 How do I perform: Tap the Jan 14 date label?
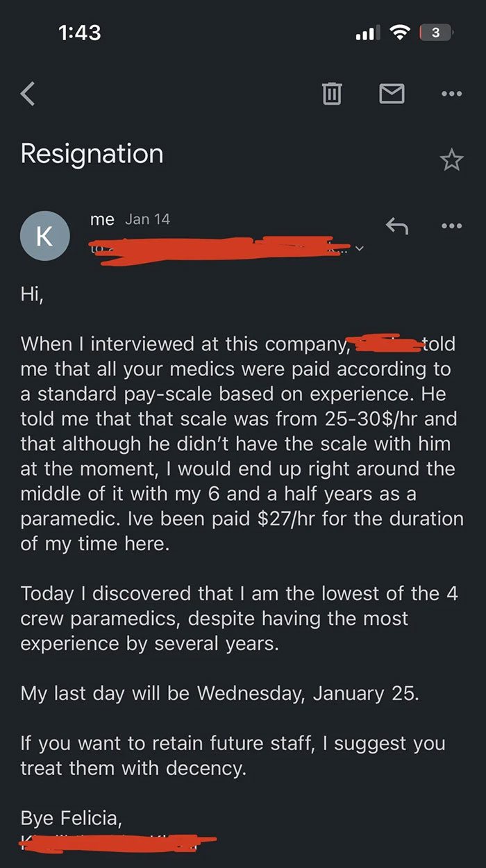(147, 219)
